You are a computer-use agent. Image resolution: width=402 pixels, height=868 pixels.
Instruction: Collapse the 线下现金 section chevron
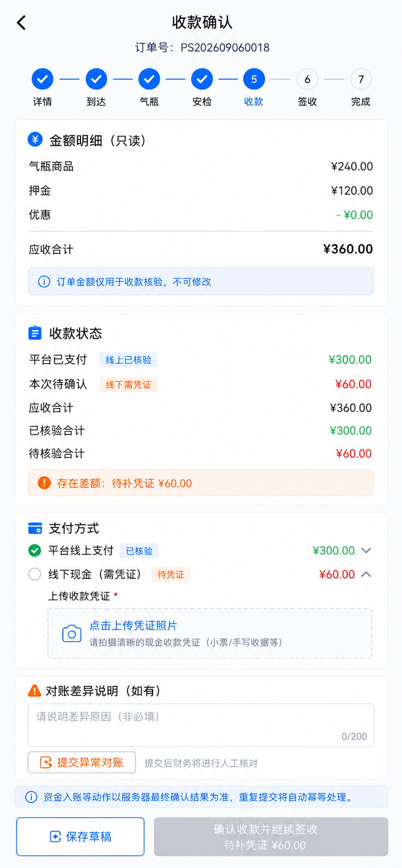[366, 574]
